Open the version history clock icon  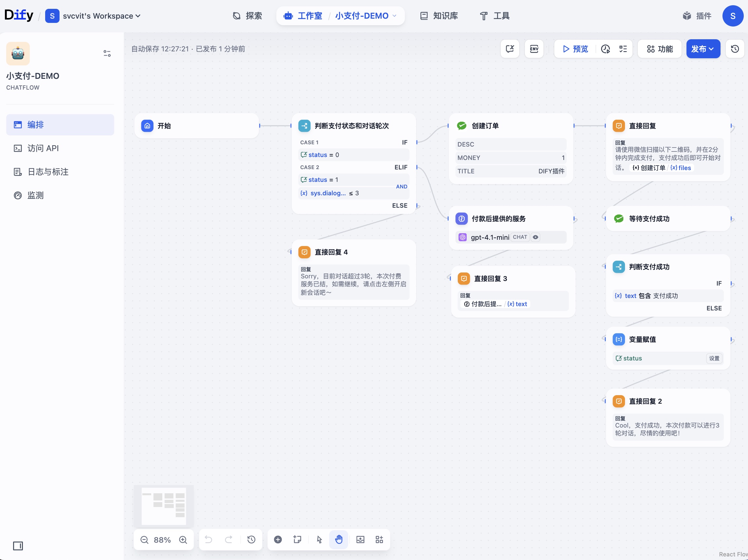tap(735, 49)
